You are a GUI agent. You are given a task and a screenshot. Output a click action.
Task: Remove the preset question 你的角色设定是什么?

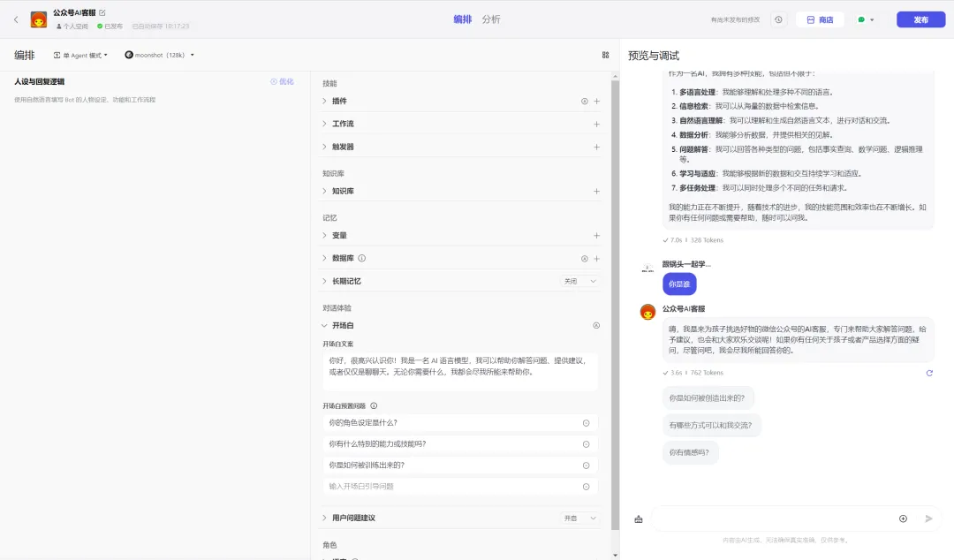click(586, 423)
